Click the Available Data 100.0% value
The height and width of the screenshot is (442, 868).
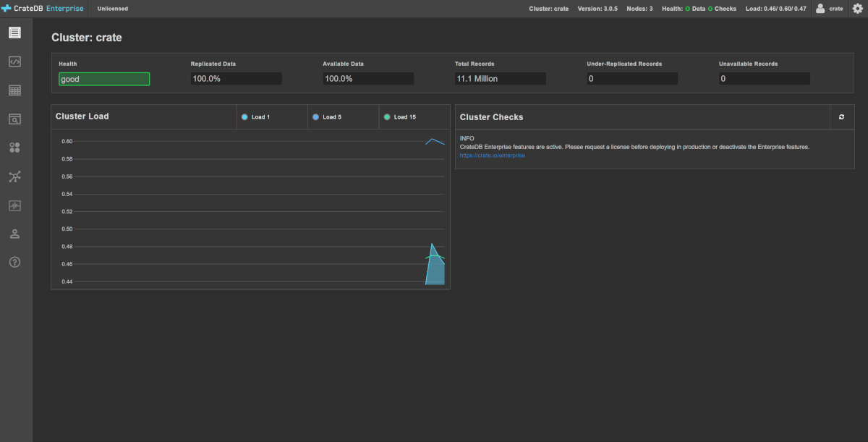(368, 79)
